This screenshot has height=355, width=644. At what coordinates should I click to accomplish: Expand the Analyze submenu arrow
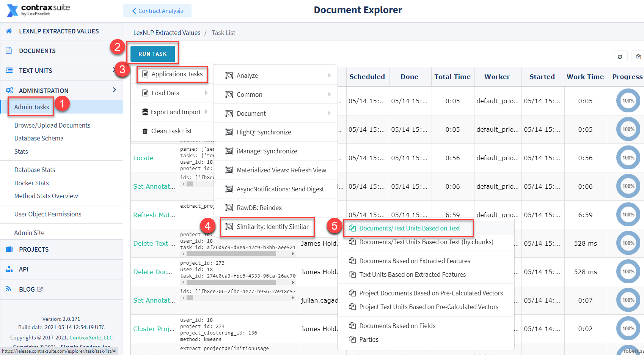[x=330, y=75]
